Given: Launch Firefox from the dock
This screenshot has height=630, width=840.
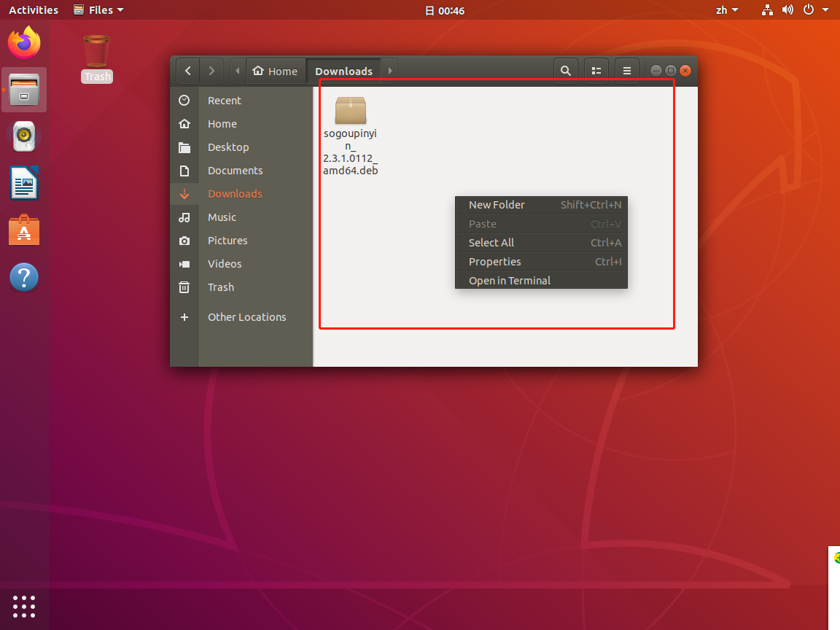Looking at the screenshot, I should [24, 43].
